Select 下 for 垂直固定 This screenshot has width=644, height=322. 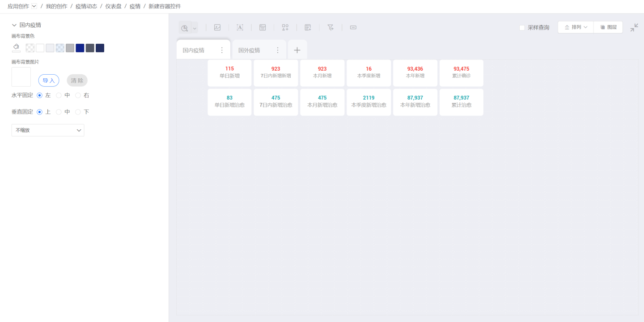click(x=78, y=112)
